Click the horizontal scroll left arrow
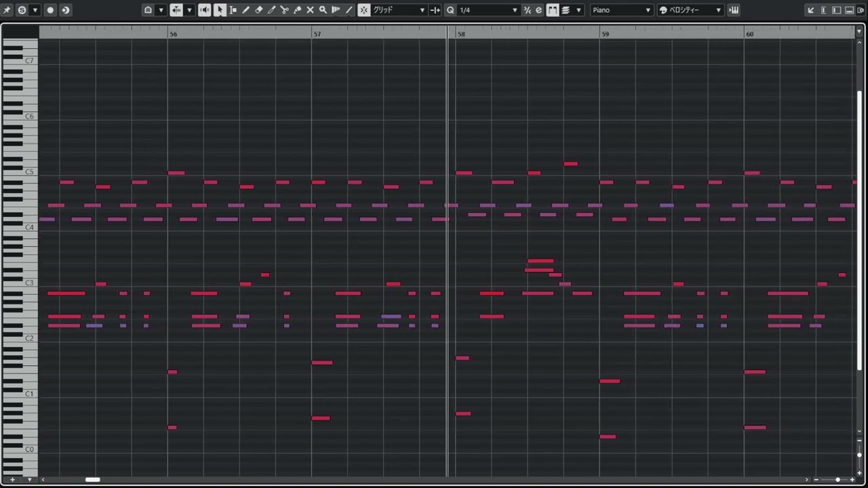868x488 pixels. pyautogui.click(x=43, y=480)
